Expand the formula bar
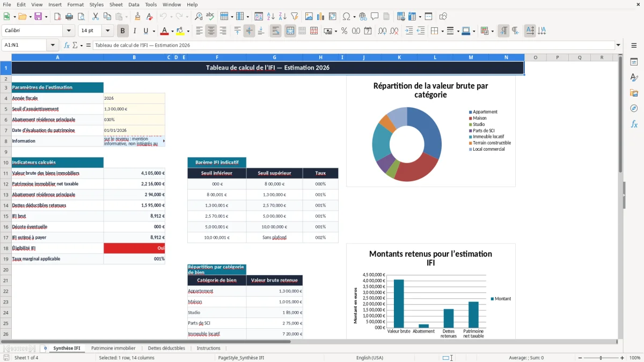The height and width of the screenshot is (362, 644). tap(618, 45)
